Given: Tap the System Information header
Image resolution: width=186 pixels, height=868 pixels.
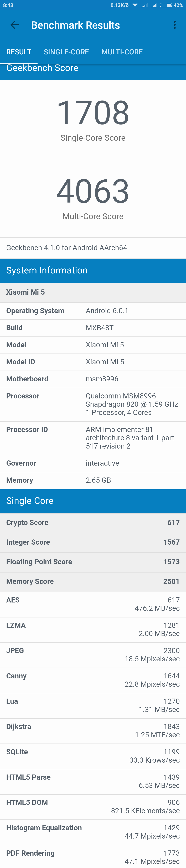Looking at the screenshot, I should pos(93,270).
